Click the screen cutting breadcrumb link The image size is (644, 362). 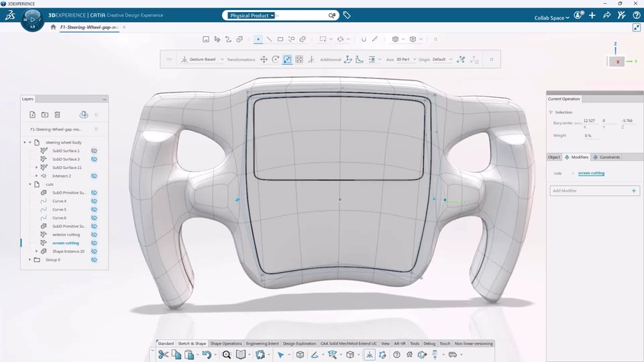point(591,173)
